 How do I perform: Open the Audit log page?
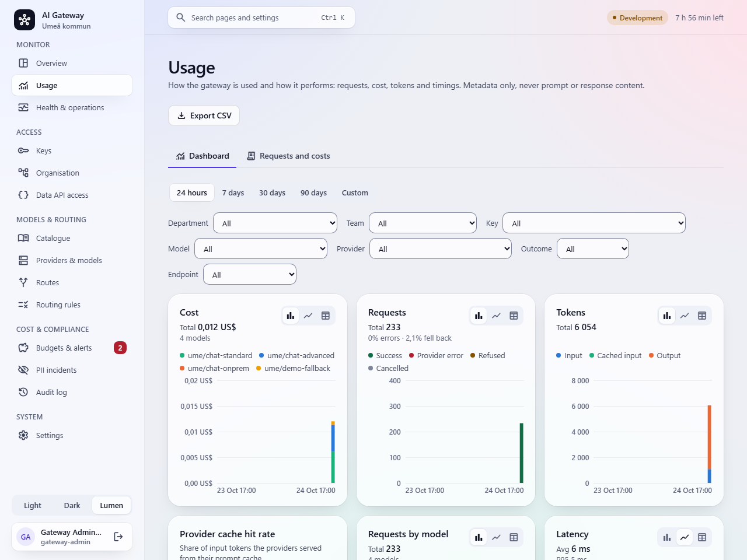point(72,392)
